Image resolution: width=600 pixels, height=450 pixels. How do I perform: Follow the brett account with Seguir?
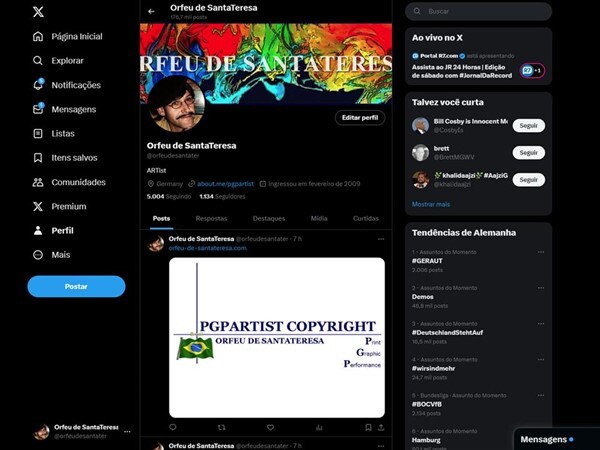coord(528,153)
